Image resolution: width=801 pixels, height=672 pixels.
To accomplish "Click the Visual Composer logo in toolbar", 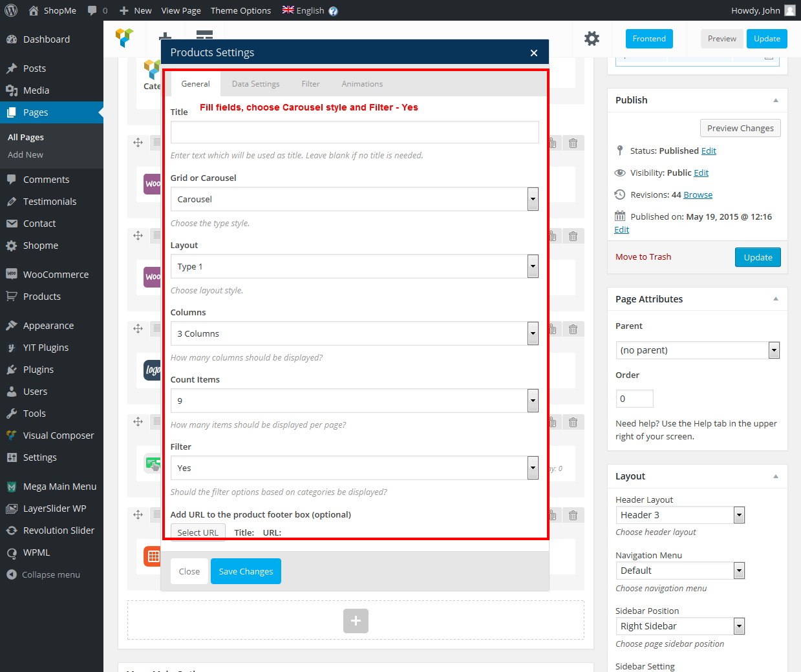I will pos(125,38).
